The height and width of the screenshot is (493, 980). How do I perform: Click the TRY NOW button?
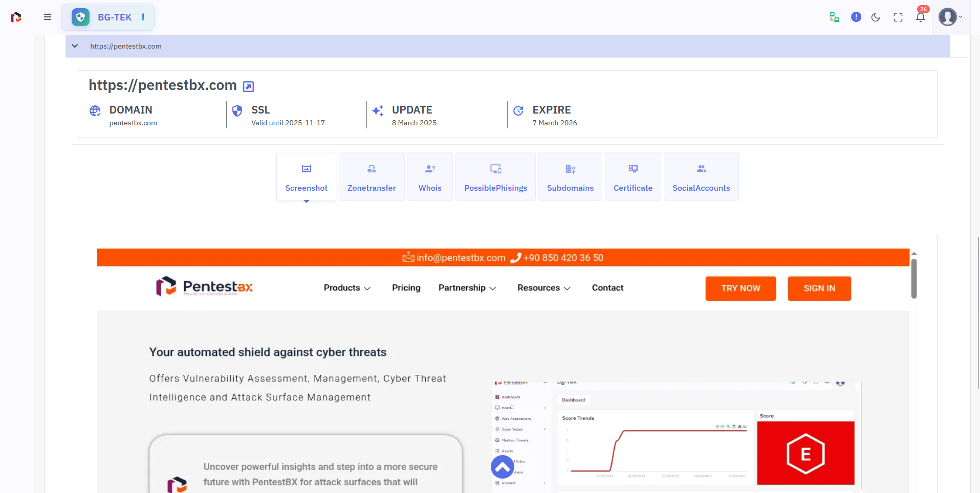click(x=741, y=288)
